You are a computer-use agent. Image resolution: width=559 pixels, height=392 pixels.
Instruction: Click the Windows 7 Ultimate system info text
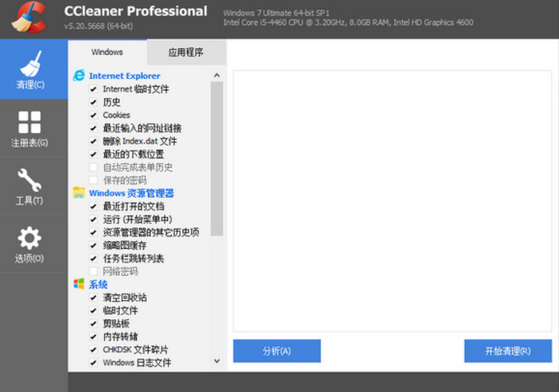point(276,13)
